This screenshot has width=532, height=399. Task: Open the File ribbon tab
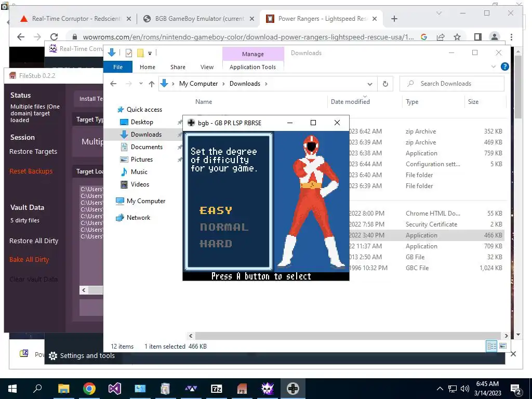coord(118,67)
